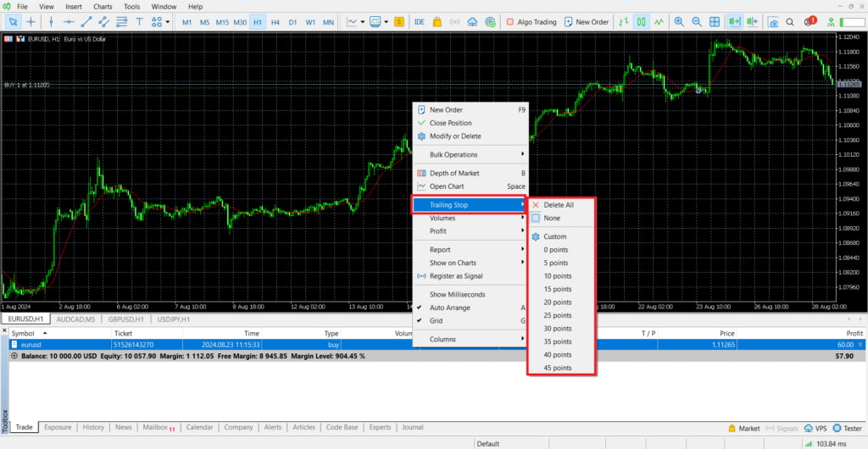Switch chart to MN timeframe
The image size is (868, 449).
328,22
